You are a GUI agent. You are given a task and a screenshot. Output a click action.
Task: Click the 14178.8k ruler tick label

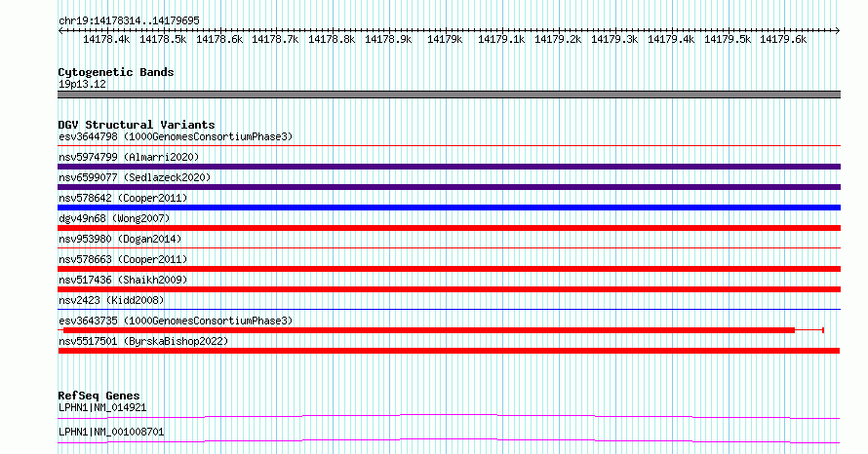332,40
